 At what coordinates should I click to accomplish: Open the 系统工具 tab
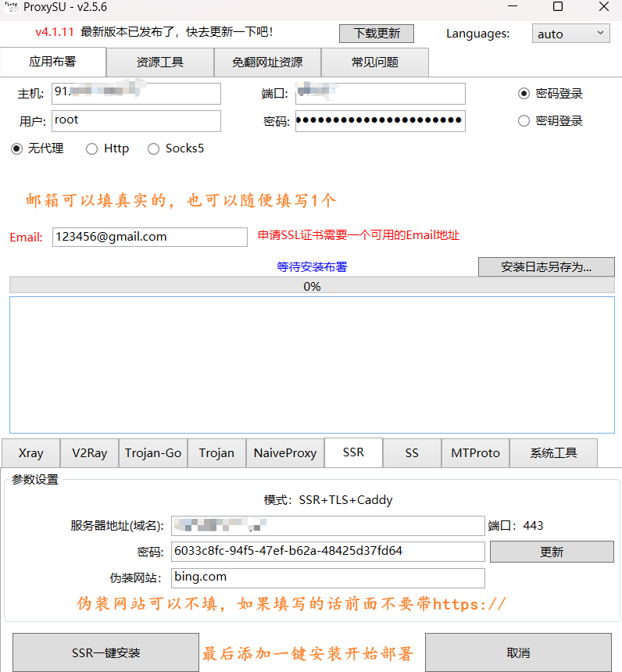553,453
